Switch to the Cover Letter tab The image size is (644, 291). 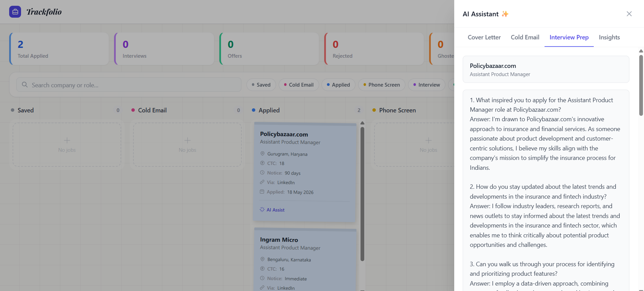[484, 37]
